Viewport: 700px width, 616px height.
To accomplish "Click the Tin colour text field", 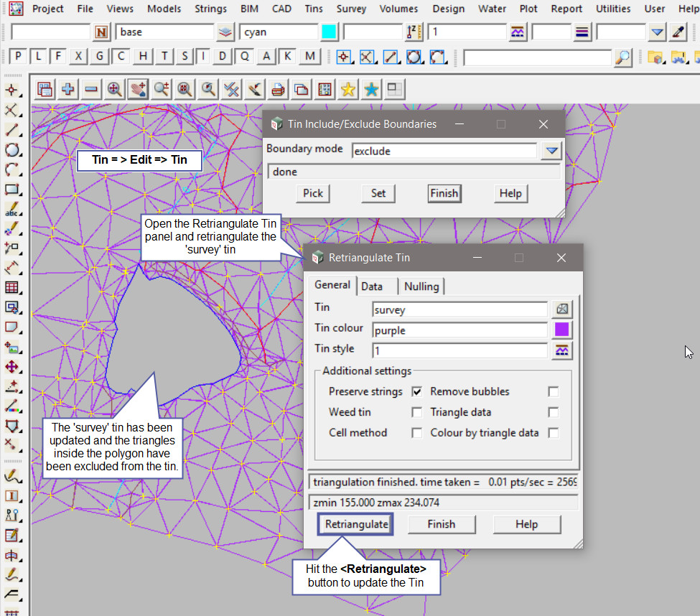I will pyautogui.click(x=459, y=330).
